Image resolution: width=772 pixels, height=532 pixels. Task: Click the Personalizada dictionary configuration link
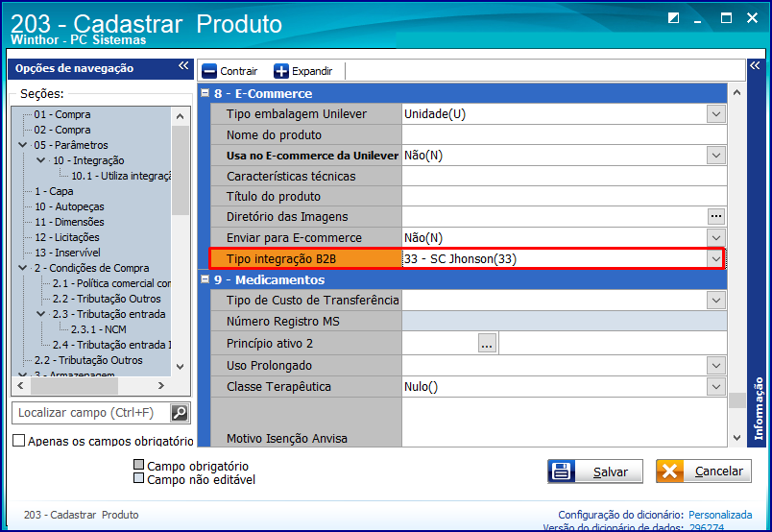pyautogui.click(x=720, y=515)
